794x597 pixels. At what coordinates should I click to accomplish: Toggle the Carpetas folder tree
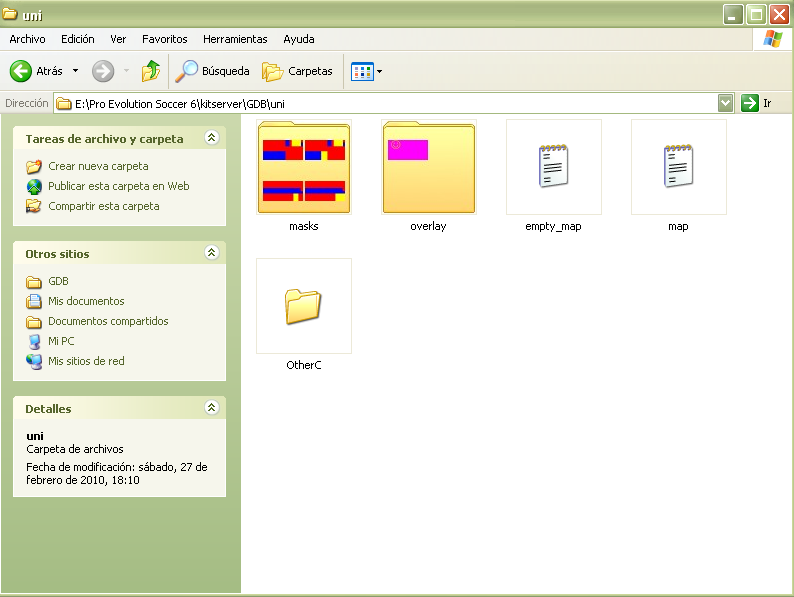[297, 71]
